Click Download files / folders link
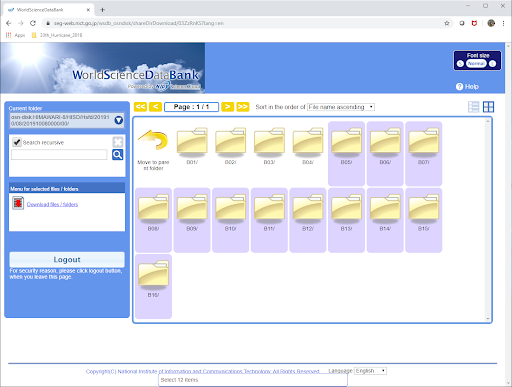The height and width of the screenshot is (387, 512). pos(52,204)
